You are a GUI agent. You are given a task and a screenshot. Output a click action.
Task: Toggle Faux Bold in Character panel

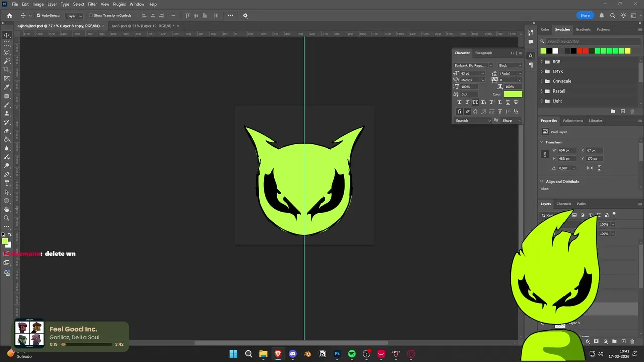(459, 102)
